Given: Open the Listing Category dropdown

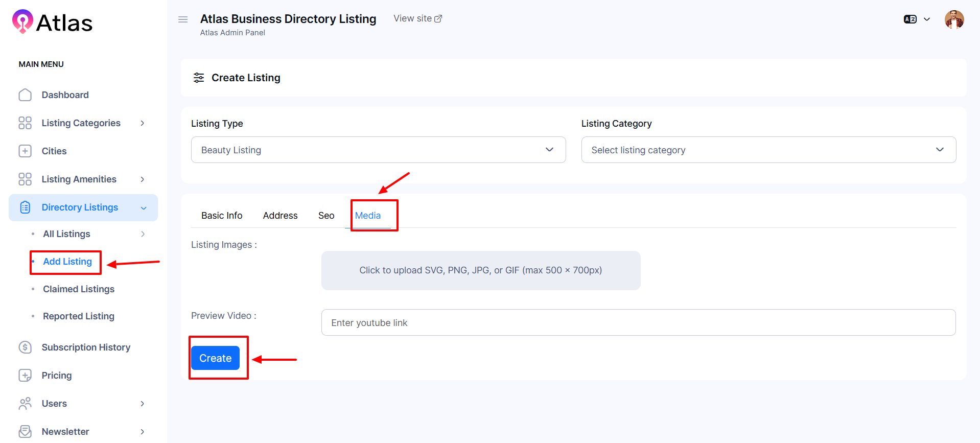Looking at the screenshot, I should point(768,150).
